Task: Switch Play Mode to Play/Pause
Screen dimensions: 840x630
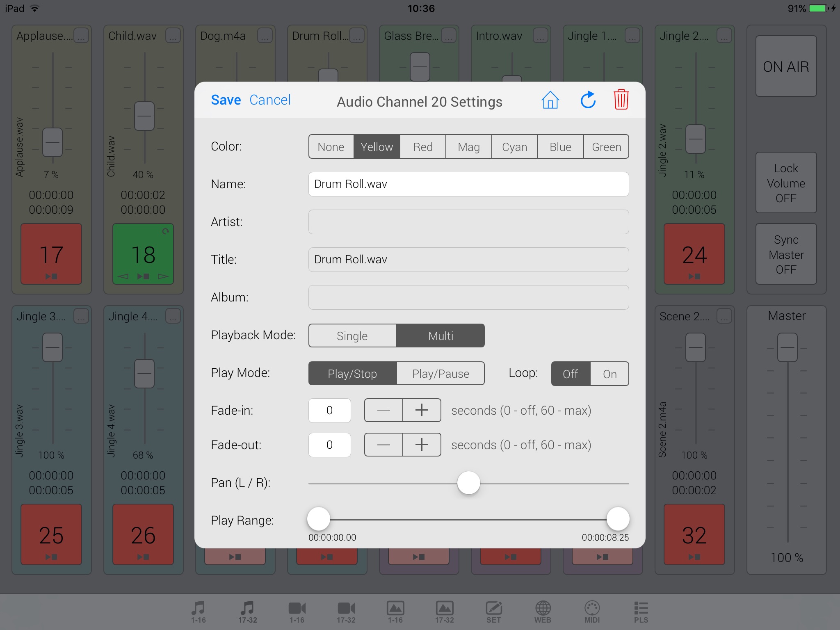Action: [x=438, y=373]
